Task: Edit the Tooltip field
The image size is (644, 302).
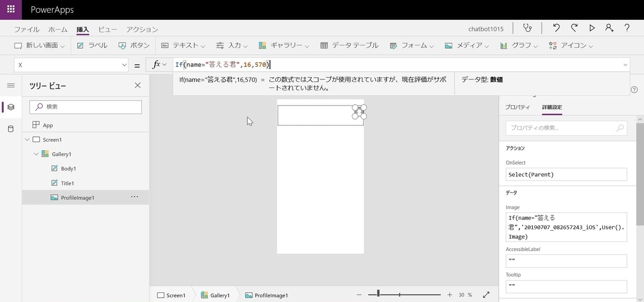Action: click(x=566, y=286)
